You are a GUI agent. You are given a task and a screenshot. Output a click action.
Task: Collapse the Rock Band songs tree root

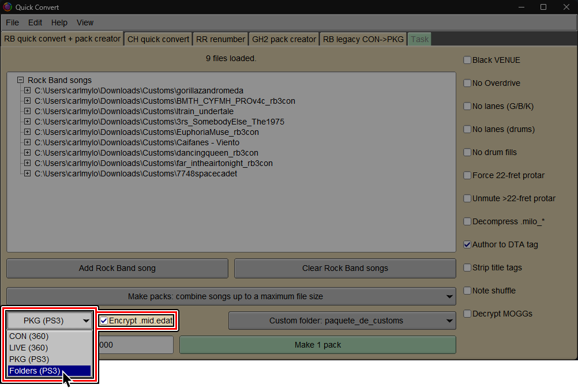tap(20, 80)
